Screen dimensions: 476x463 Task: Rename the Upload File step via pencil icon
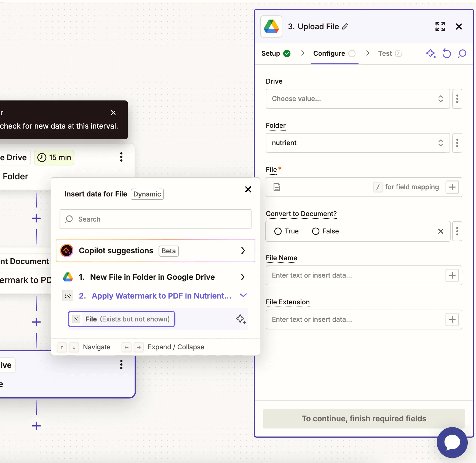[x=345, y=26]
